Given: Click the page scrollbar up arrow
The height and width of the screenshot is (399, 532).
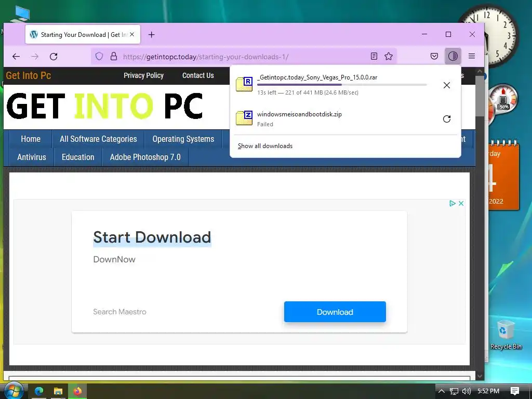Looking at the screenshot, I should coord(480,72).
